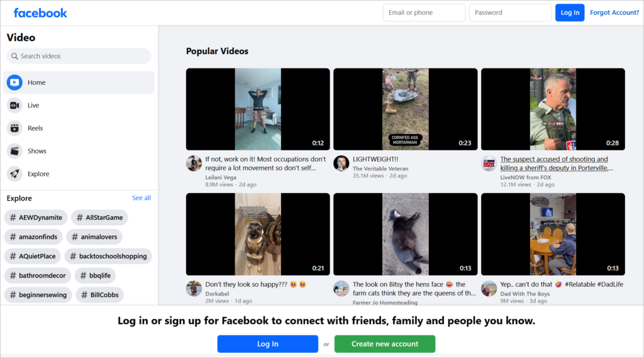Play the 0:12 workout video thumbnail
This screenshot has height=358, width=644.
[258, 109]
